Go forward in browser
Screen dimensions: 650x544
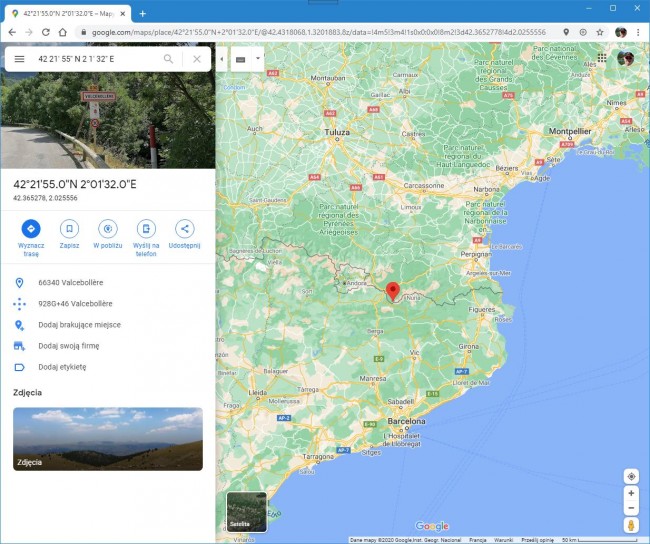[29, 32]
